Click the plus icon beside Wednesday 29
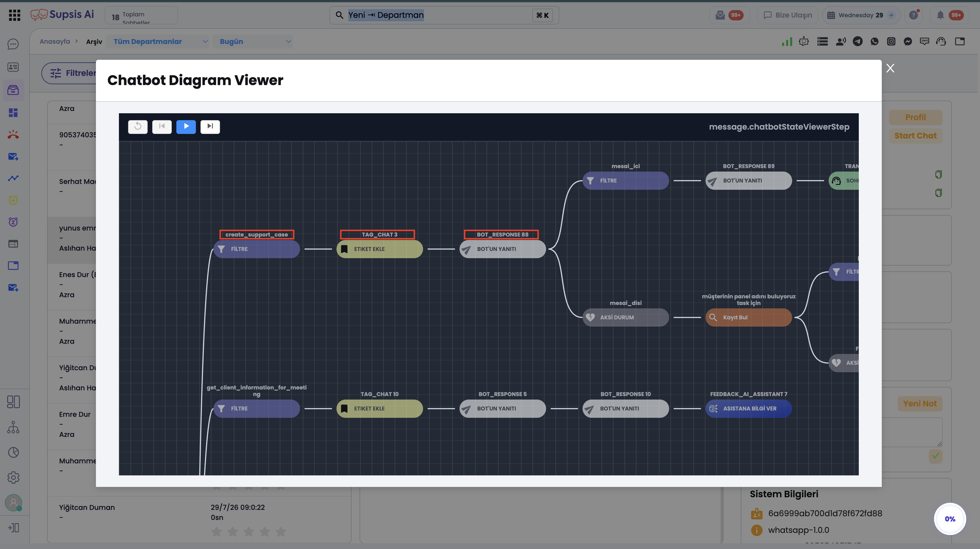This screenshot has width=980, height=549. tap(891, 15)
